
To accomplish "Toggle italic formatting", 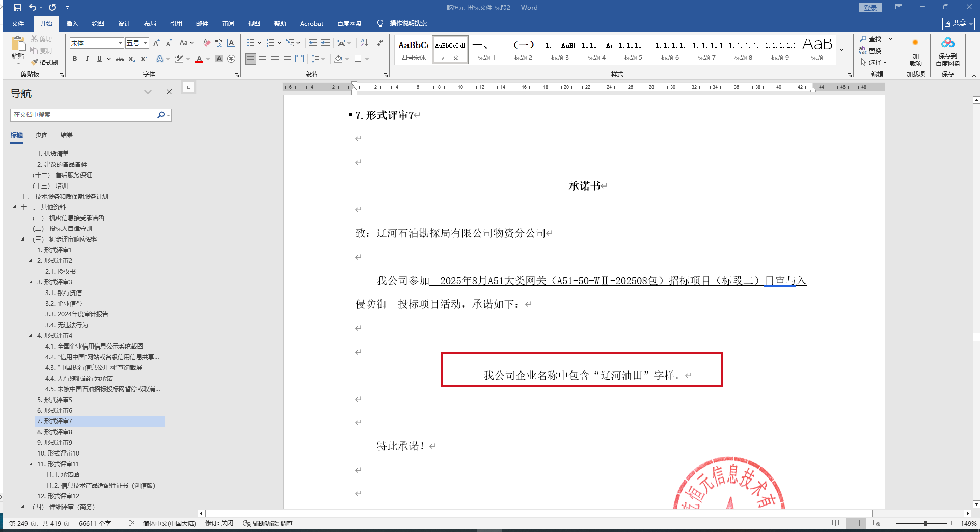I will 87,59.
